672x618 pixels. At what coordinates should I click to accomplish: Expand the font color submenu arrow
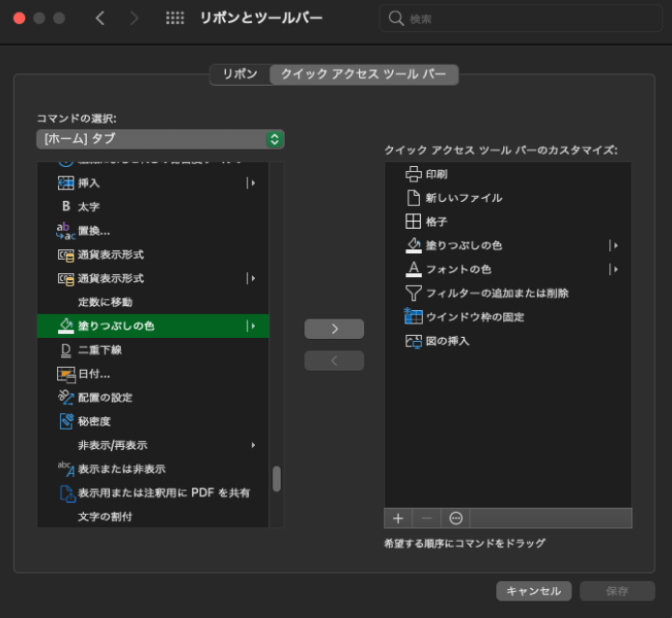coord(614,269)
